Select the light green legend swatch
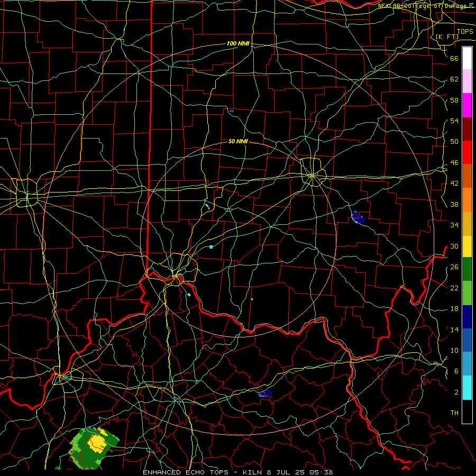Screen dimensions: 476x476 (467, 293)
